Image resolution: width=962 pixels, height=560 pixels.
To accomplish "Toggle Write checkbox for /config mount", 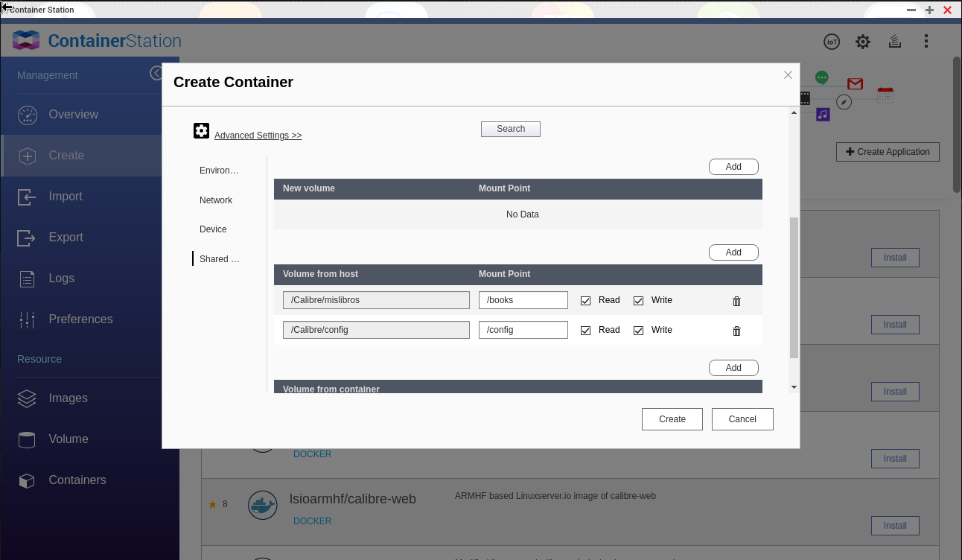I will pyautogui.click(x=638, y=331).
